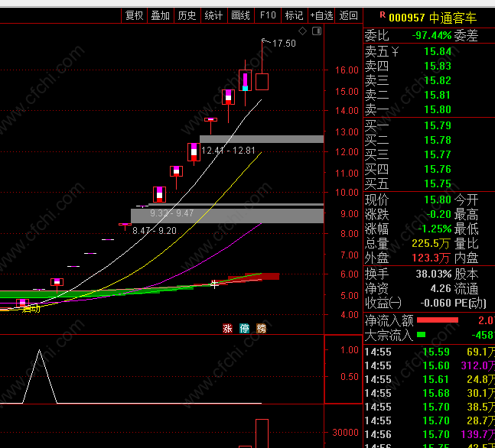Click the 15.68 trade row price

[x=436, y=393]
